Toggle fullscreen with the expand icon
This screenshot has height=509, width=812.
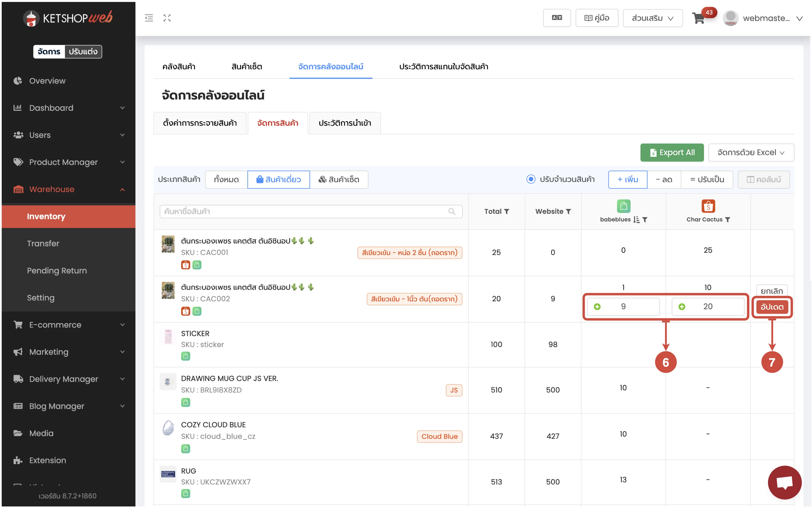click(x=167, y=18)
